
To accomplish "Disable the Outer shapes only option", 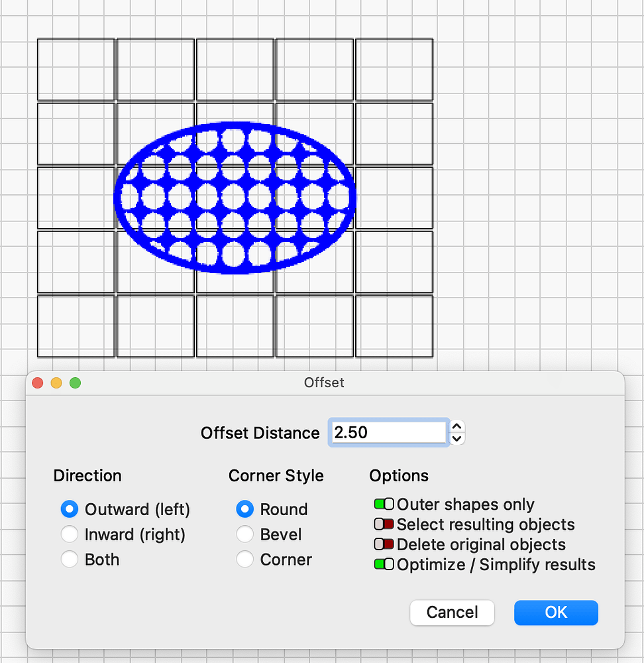I will coord(384,504).
